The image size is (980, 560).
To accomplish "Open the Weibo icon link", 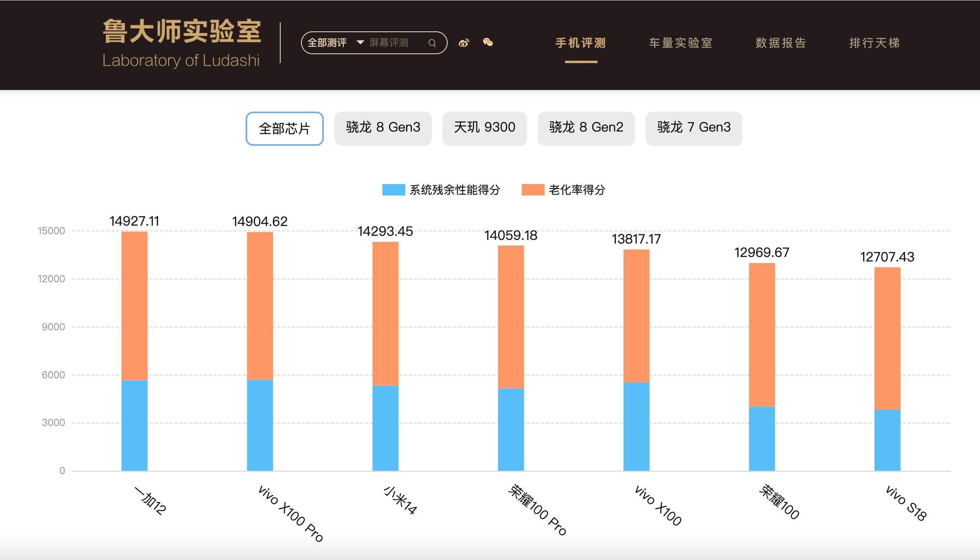I will tap(464, 43).
